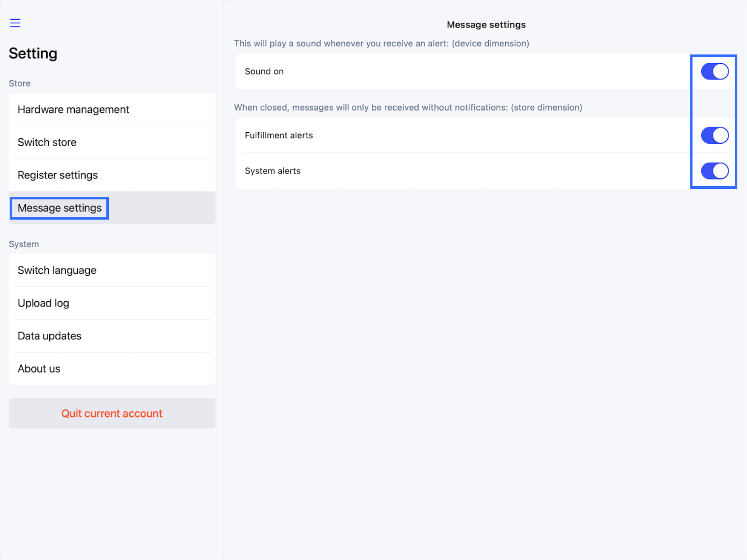The image size is (747, 560).
Task: Open Data updates
Action: [50, 336]
